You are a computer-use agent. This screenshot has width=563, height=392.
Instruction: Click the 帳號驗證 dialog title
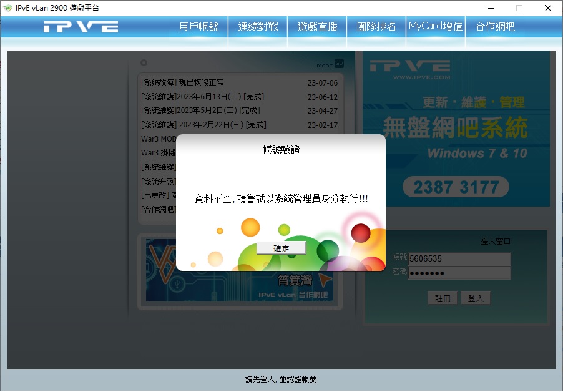pyautogui.click(x=281, y=150)
